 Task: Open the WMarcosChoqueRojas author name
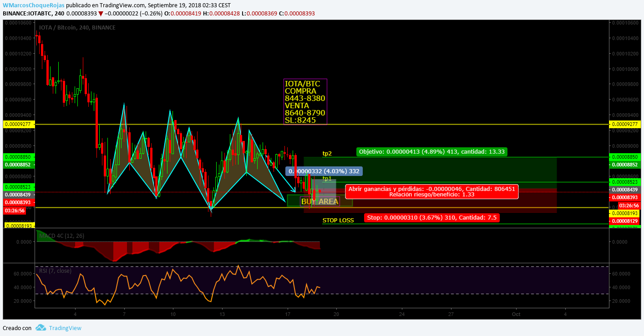pos(33,5)
